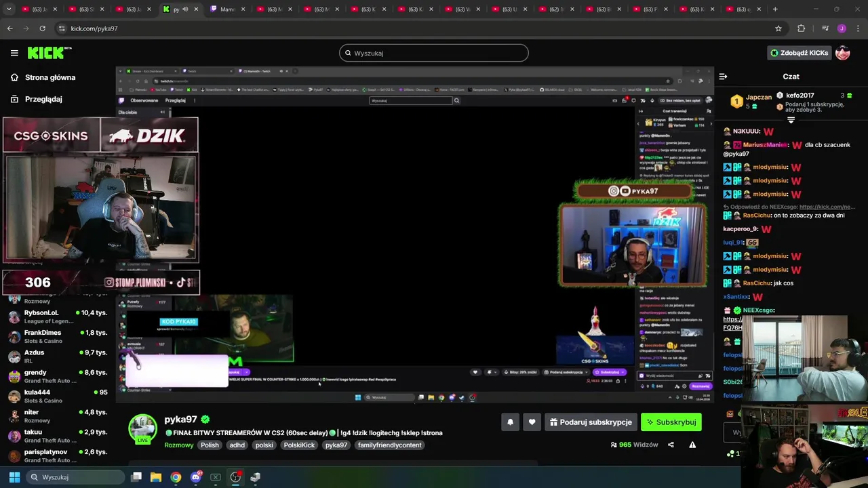Click the Zdobądź KICKs button
This screenshot has height=488, width=868.
800,53
